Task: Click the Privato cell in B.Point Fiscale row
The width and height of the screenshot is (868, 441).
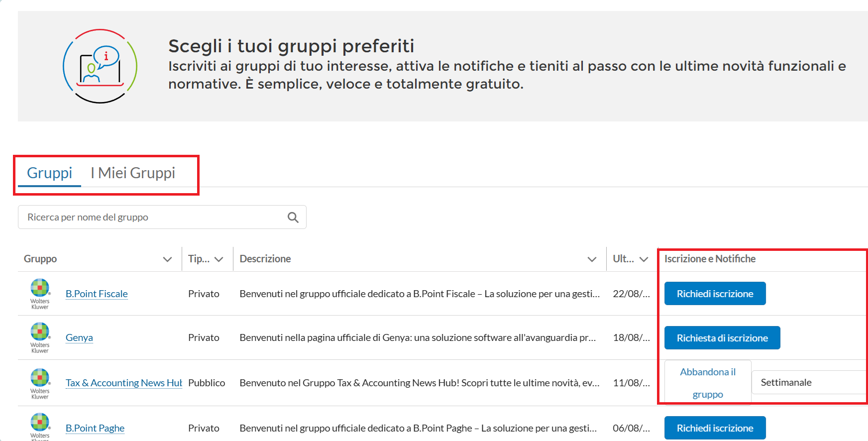Action: coord(204,294)
